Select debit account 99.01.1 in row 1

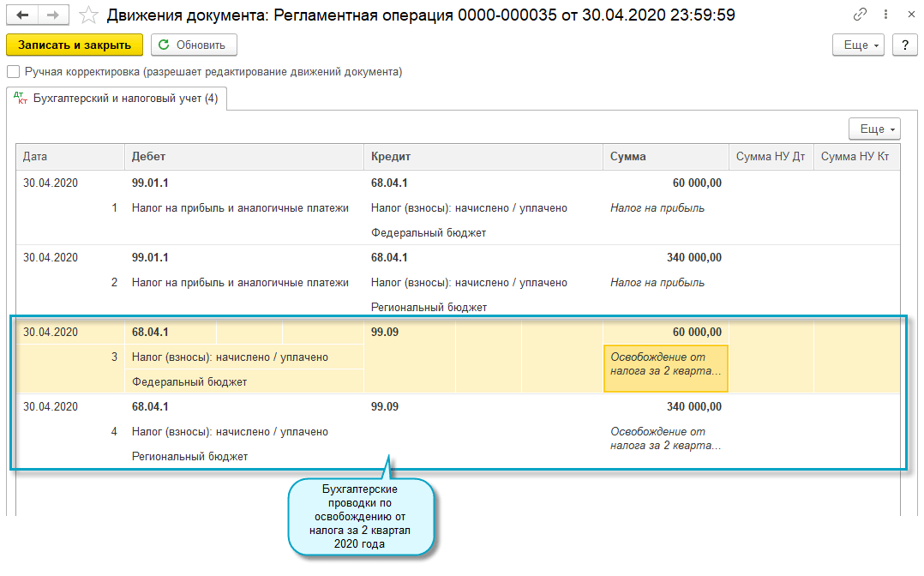(x=150, y=183)
